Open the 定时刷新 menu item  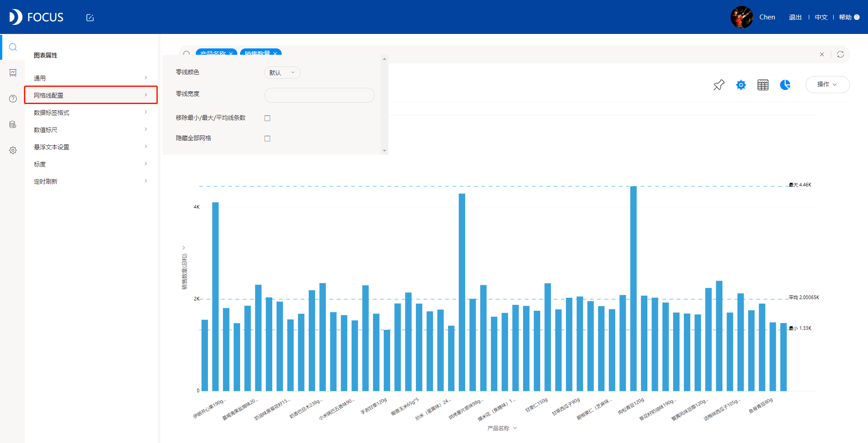(91, 181)
